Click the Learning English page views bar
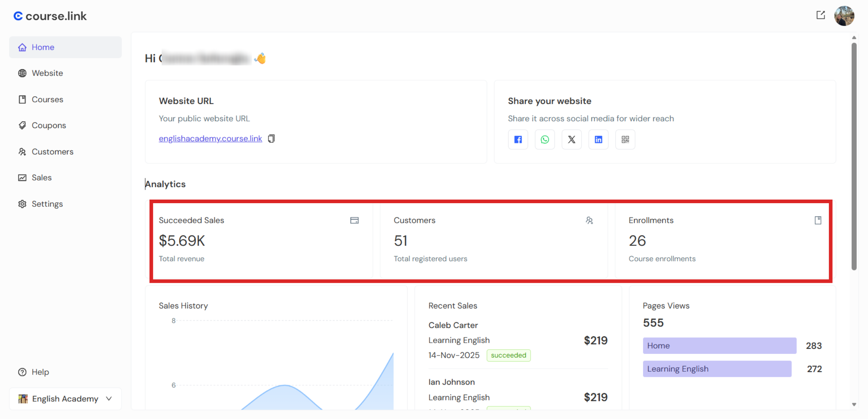This screenshot has width=868, height=419. coord(717,369)
